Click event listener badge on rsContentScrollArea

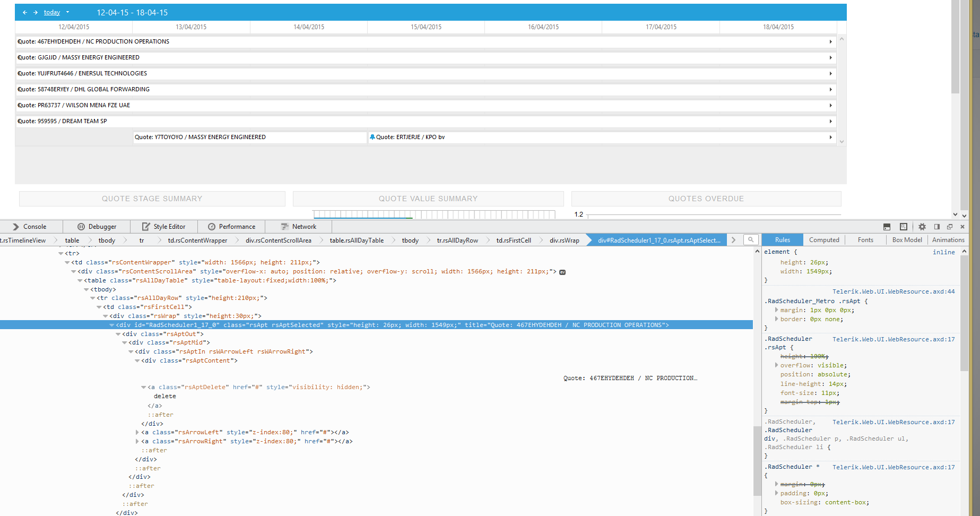click(562, 272)
